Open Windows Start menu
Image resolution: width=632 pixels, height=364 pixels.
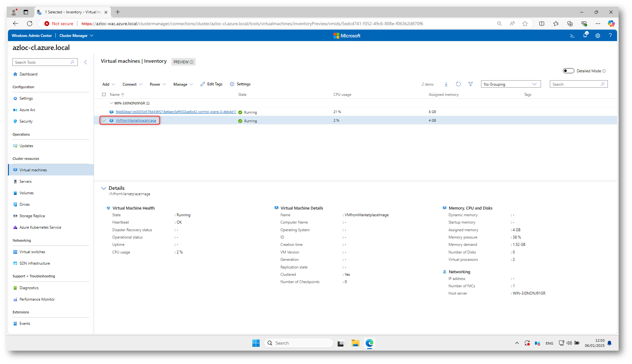click(x=256, y=343)
